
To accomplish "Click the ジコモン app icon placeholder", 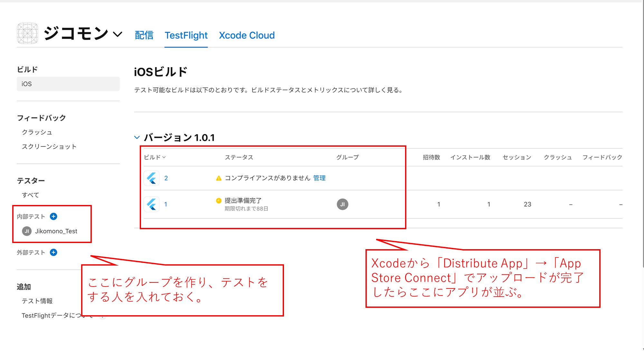I will (27, 33).
